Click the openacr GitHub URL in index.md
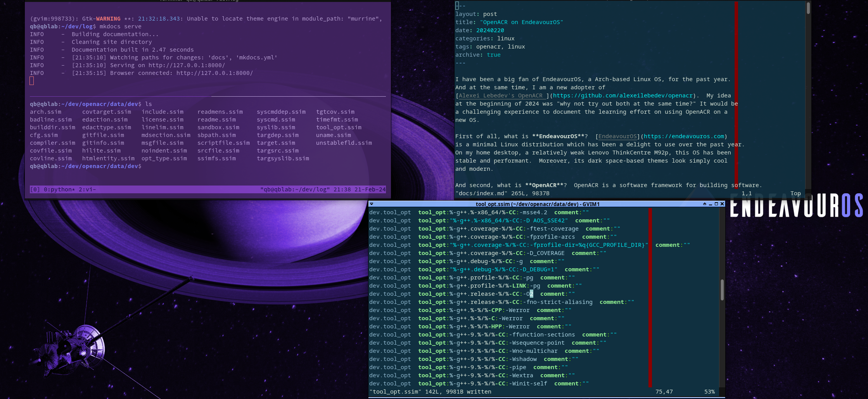The width and height of the screenshot is (868, 399). 623,95
